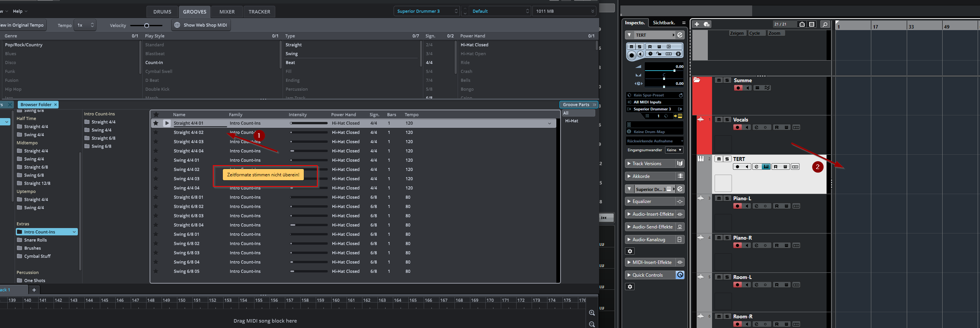The image size is (980, 328).
Task: Toggle record enable on Piano-R track
Action: coord(738,245)
